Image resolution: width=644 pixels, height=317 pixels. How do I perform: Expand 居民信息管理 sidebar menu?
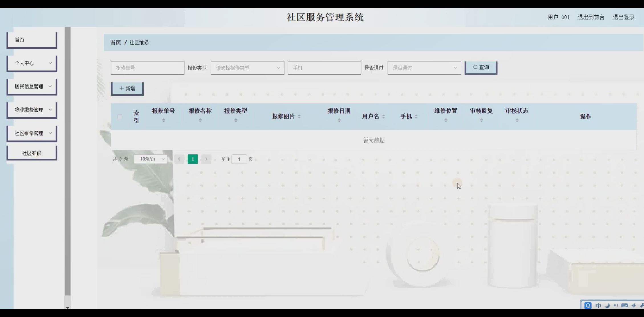click(32, 86)
